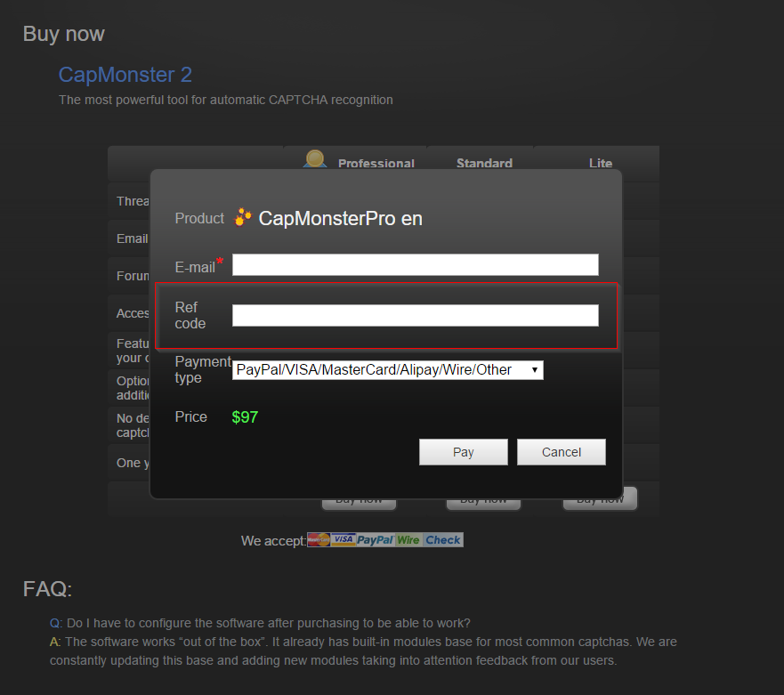Click the Check payment badge
This screenshot has width=784, height=695.
[x=443, y=540]
